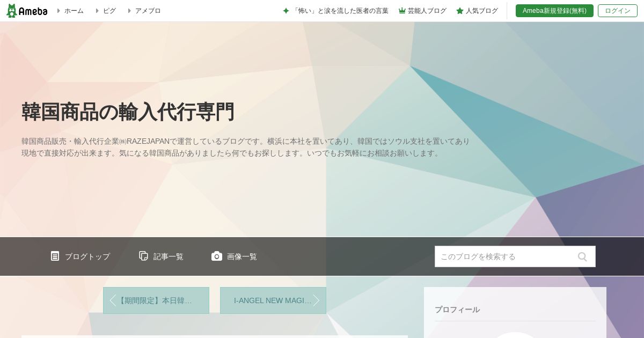Image resolution: width=644 pixels, height=338 pixels.
Task: Open previous article 【期間限定】本日韓…
Action: (156, 300)
